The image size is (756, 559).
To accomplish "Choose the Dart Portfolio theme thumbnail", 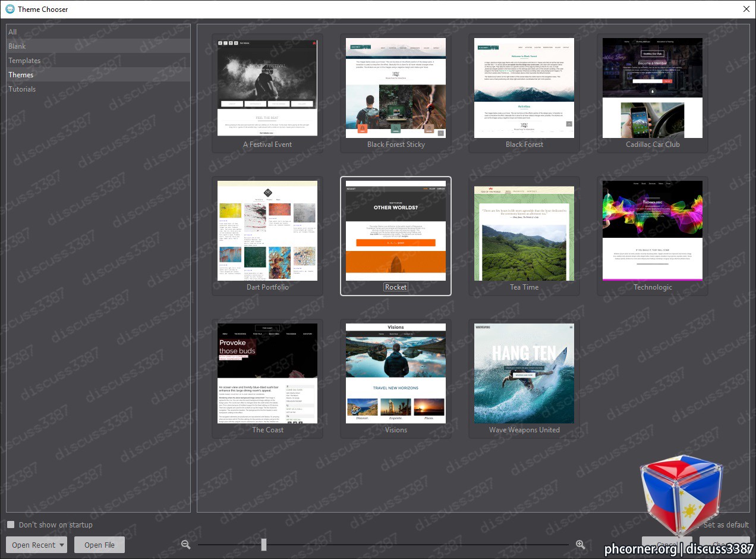I will point(267,231).
